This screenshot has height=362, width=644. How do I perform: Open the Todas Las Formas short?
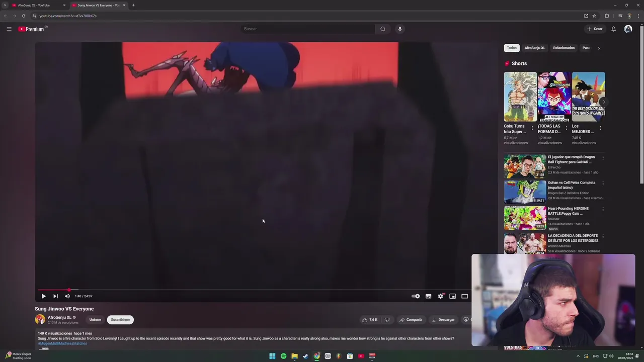point(554,97)
